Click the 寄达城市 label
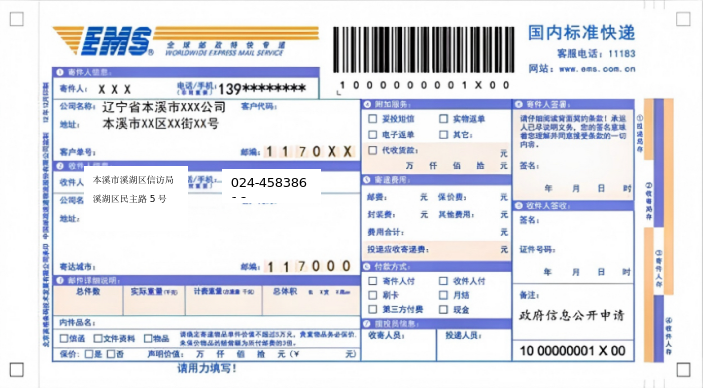 [77, 267]
